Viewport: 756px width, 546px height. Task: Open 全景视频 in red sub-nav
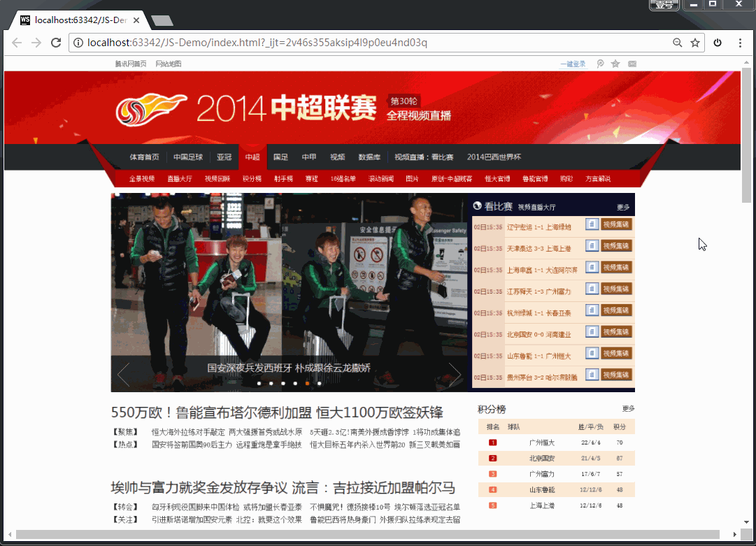142,179
